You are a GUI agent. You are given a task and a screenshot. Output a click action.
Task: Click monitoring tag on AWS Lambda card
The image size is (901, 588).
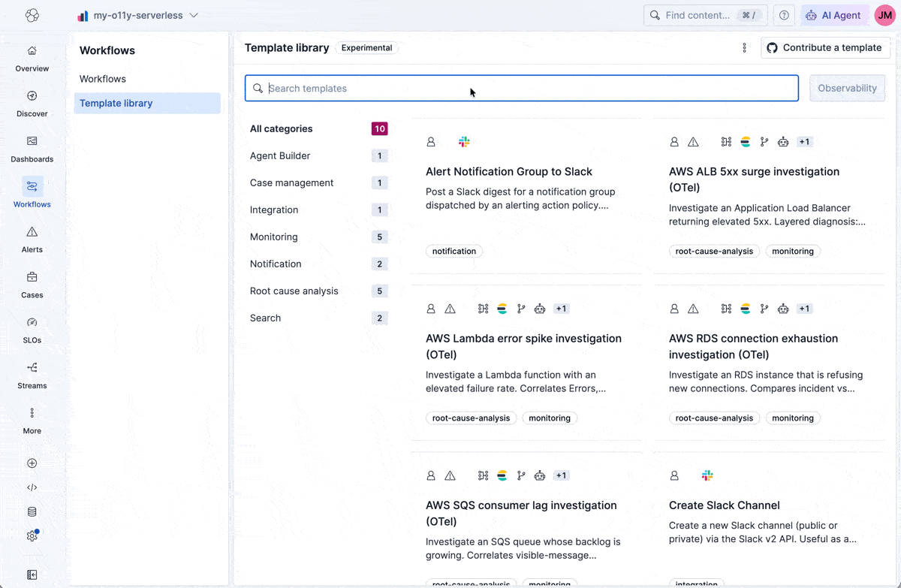[x=550, y=418]
